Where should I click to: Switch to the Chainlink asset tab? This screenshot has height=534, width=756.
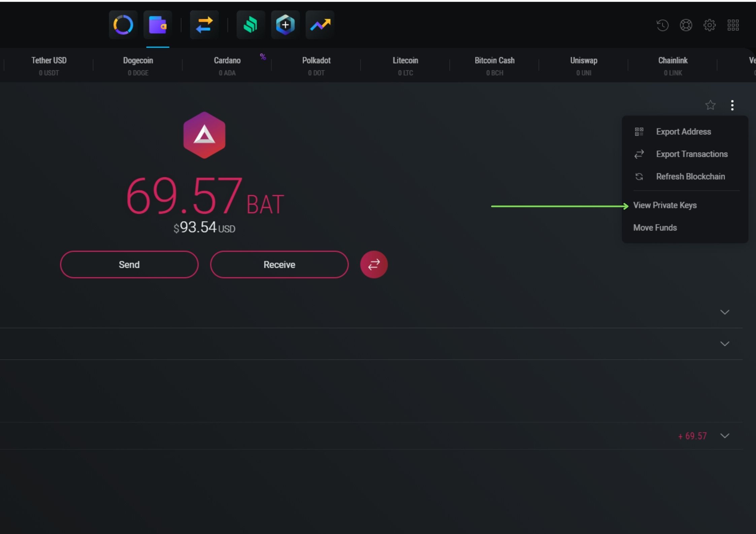673,66
